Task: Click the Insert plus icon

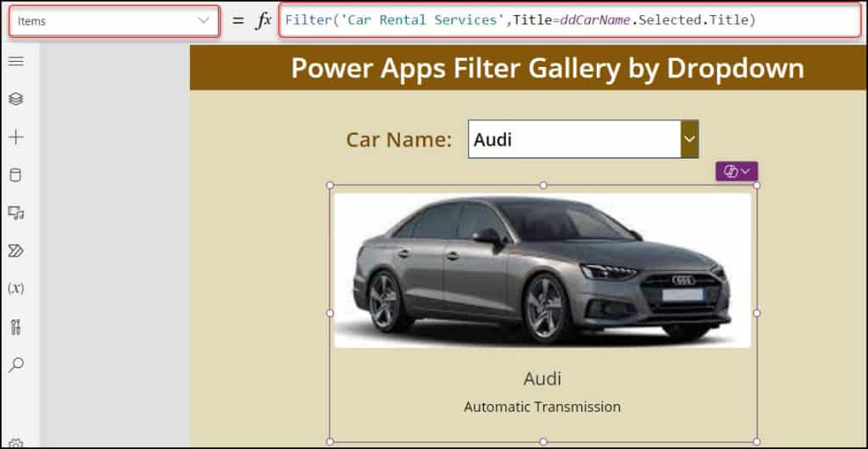Action: coord(16,137)
